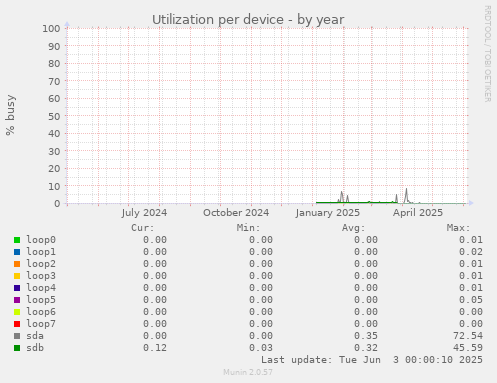The width and height of the screenshot is (497, 383).
Task: Click the '% busy' y-axis label
Action: (x=10, y=115)
